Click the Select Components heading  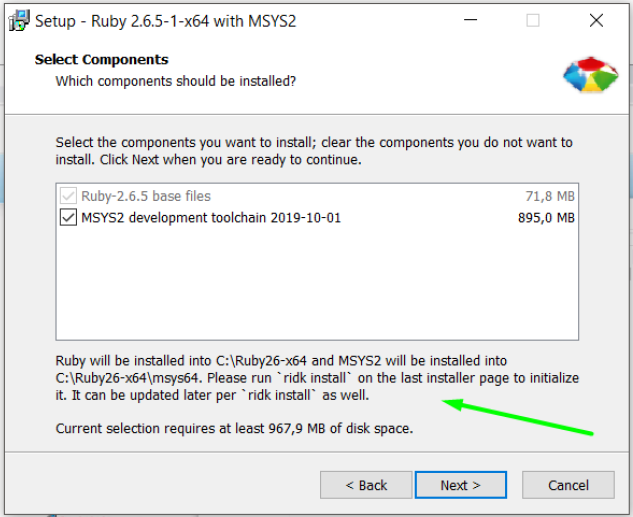click(101, 60)
